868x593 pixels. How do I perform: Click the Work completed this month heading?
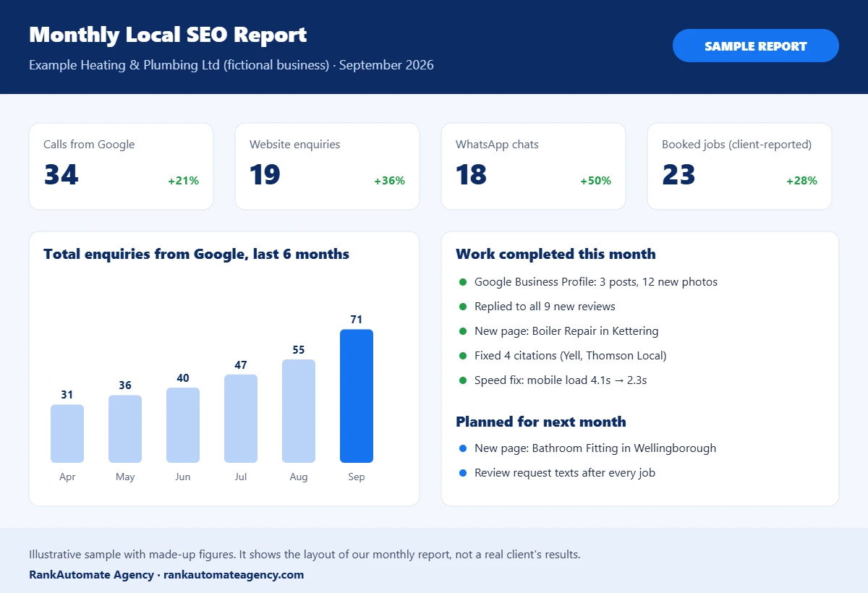(556, 254)
